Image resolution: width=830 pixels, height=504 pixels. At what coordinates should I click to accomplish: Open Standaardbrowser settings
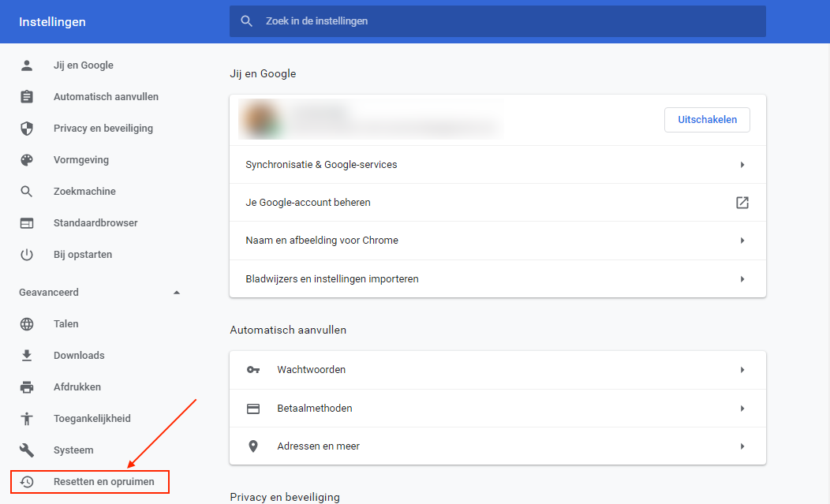[95, 223]
